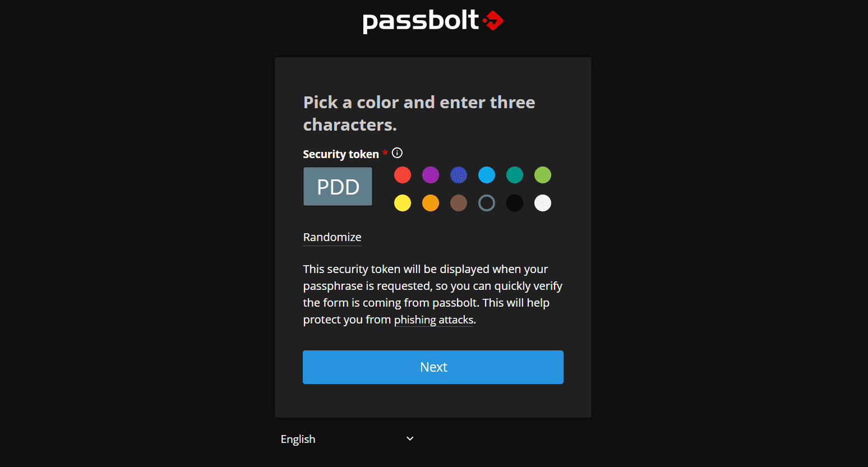Click the blue Next button
Screen dimensions: 868x467
pos(433,367)
